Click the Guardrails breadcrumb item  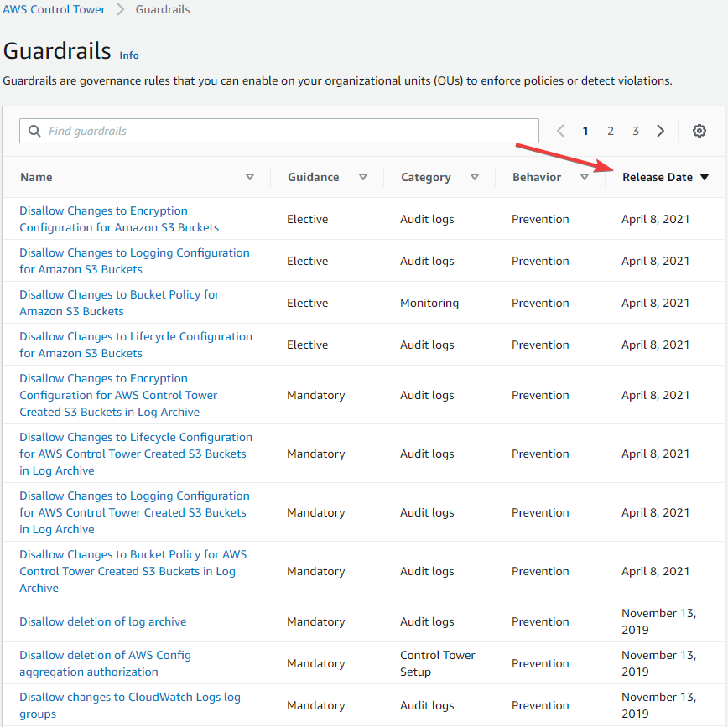[x=163, y=9]
